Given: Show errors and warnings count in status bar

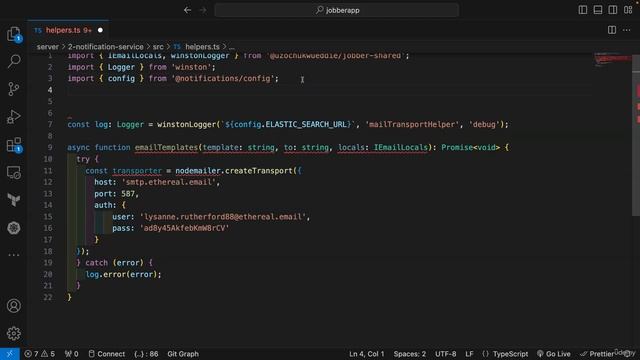Looking at the screenshot, I should (40, 354).
